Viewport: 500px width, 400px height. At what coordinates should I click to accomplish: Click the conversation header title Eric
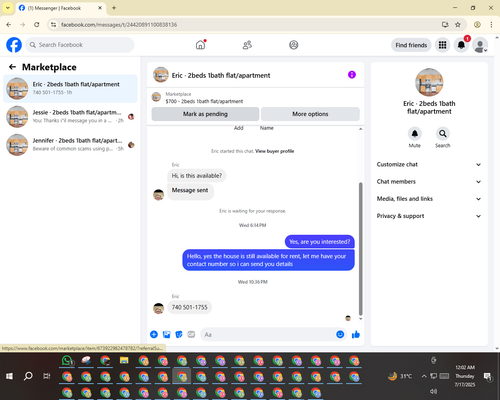pyautogui.click(x=221, y=75)
